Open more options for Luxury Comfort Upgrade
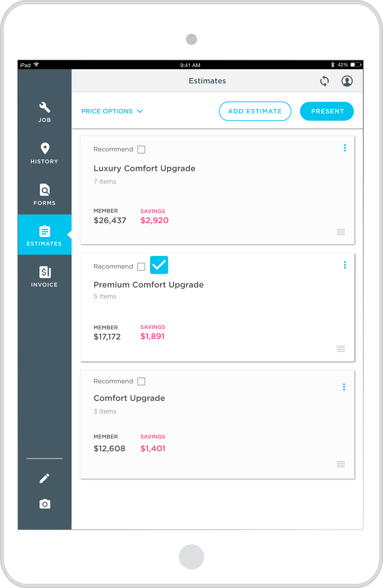 [345, 148]
